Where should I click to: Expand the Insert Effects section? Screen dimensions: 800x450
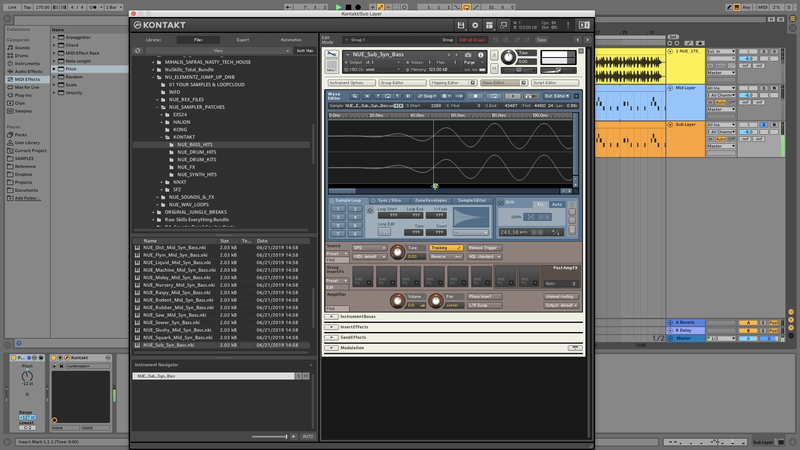point(331,327)
